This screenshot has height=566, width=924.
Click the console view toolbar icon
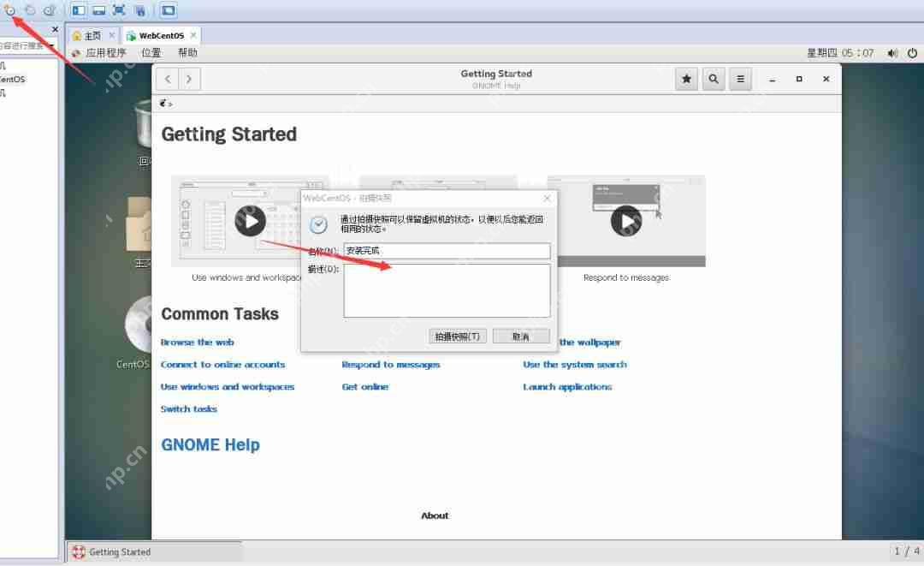coord(168,10)
